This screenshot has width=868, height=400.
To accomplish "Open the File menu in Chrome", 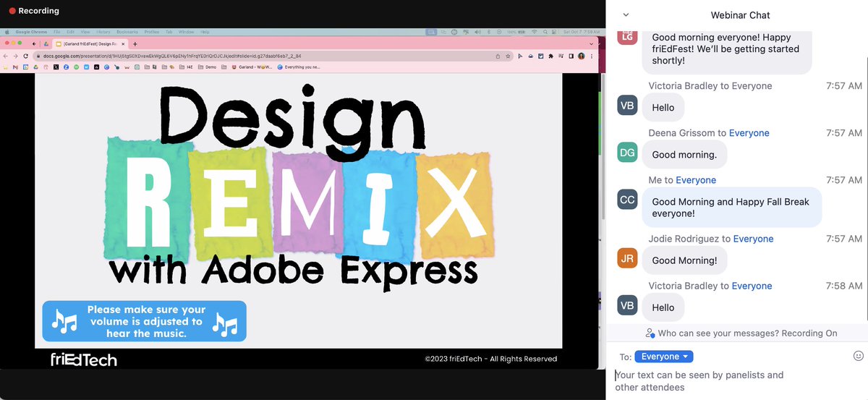I will pos(56,32).
